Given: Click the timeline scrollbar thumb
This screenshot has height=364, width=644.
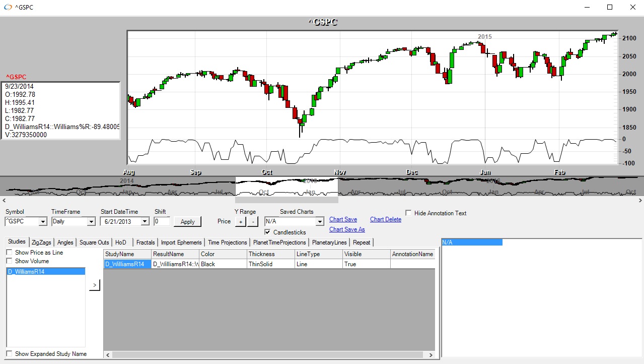Looking at the screenshot, I should click(287, 200).
